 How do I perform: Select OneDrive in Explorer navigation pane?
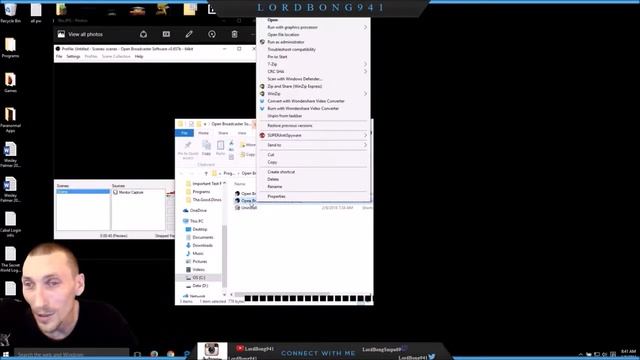tap(195, 210)
